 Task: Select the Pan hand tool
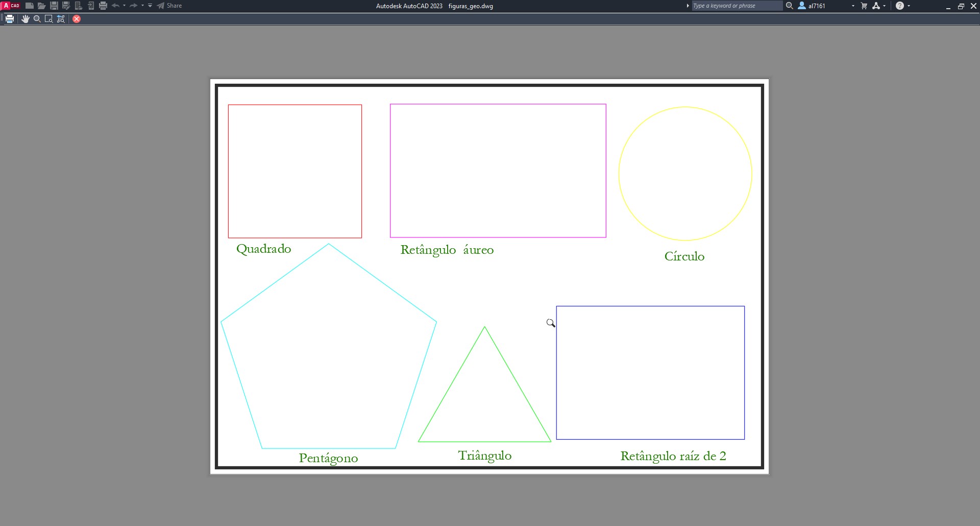(x=26, y=19)
